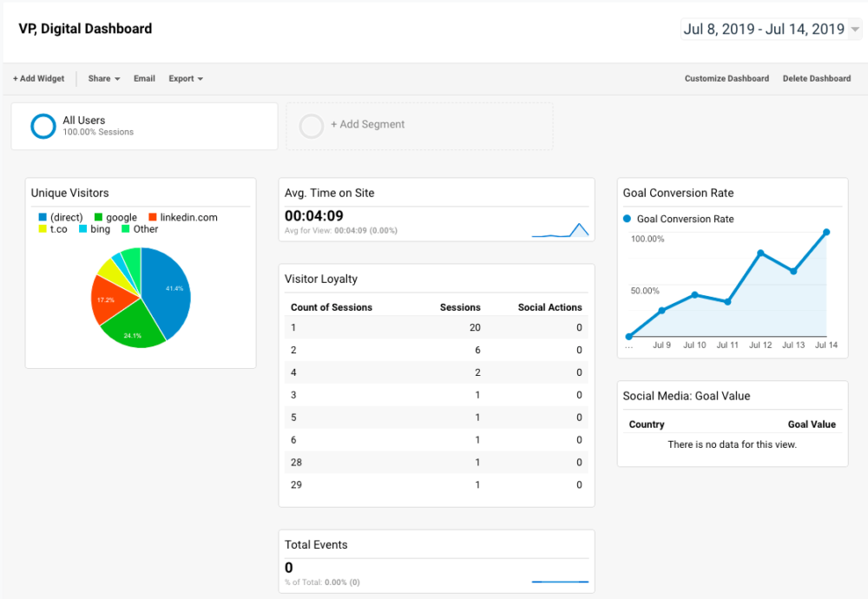Click the Visitor Loyalty widget title
Image resolution: width=868 pixels, height=599 pixels.
tap(321, 280)
